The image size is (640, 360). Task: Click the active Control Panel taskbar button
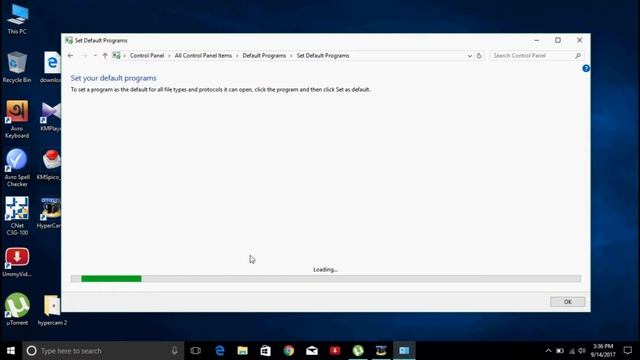click(x=404, y=351)
